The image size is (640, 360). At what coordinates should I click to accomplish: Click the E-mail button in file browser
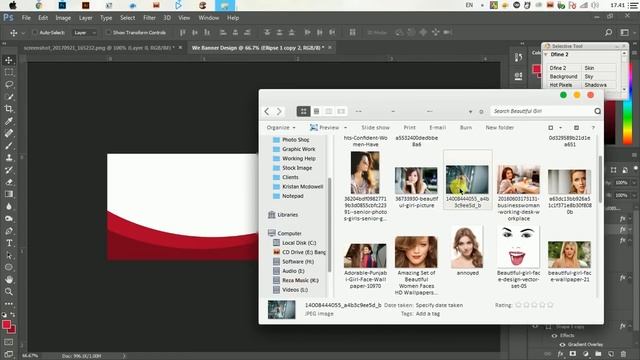[438, 127]
